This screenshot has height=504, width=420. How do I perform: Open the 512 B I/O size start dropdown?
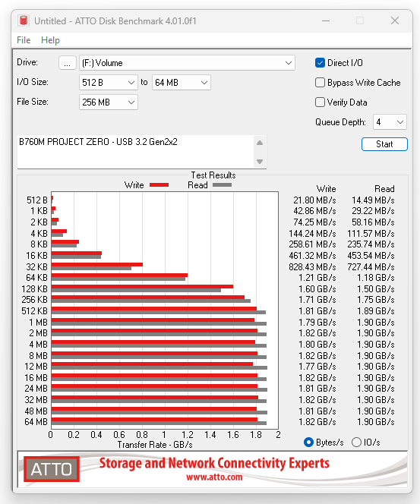pyautogui.click(x=109, y=83)
